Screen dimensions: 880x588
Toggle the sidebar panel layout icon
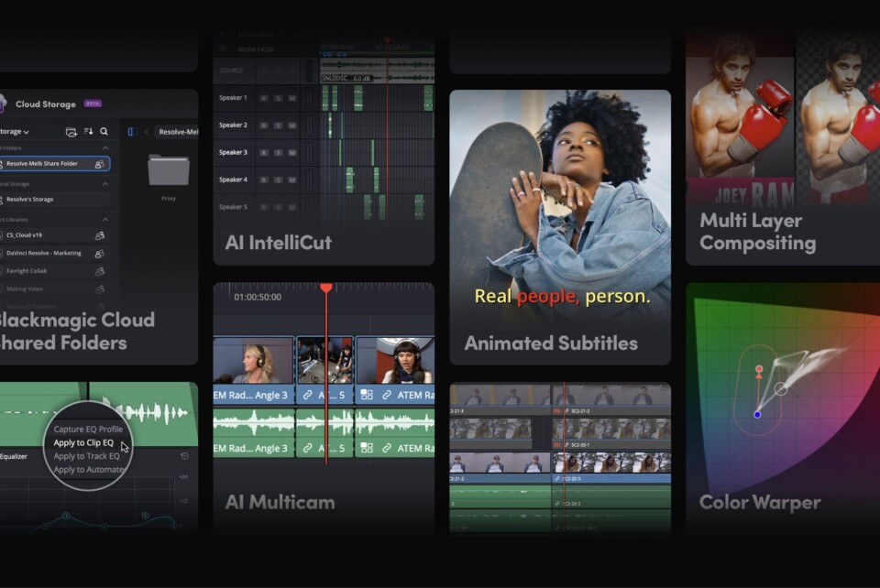tap(131, 132)
